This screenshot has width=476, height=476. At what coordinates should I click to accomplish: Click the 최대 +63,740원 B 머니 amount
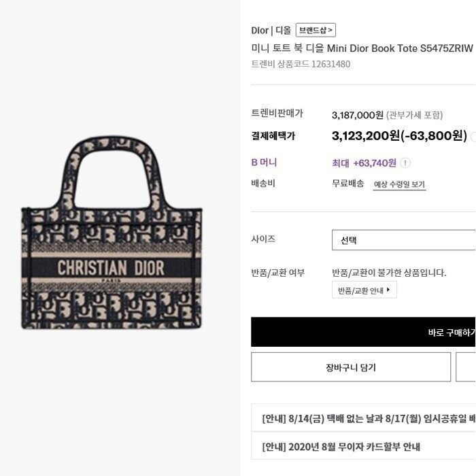click(x=364, y=163)
